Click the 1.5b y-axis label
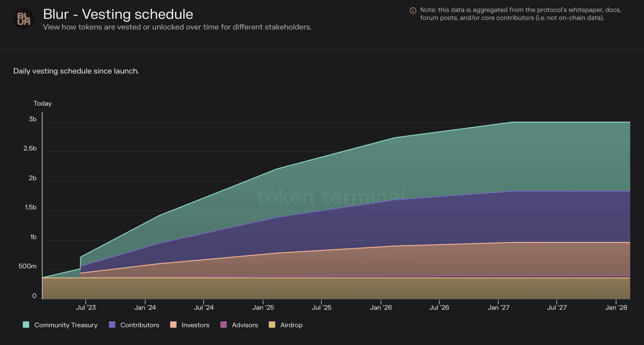 (x=31, y=208)
